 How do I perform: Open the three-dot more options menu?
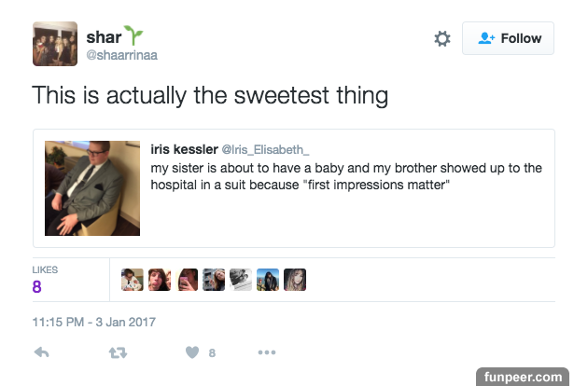[x=267, y=352]
